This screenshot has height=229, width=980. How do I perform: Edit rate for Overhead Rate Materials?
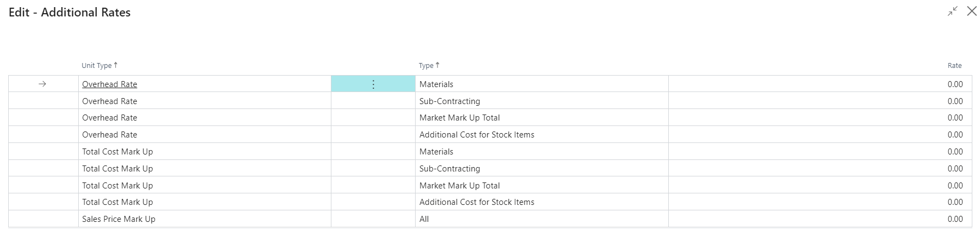click(820, 84)
